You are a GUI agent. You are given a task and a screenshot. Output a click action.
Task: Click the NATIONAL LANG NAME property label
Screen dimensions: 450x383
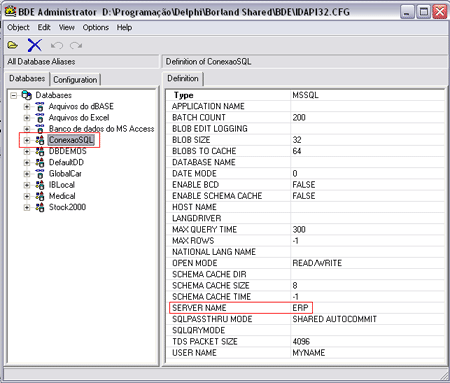(214, 252)
